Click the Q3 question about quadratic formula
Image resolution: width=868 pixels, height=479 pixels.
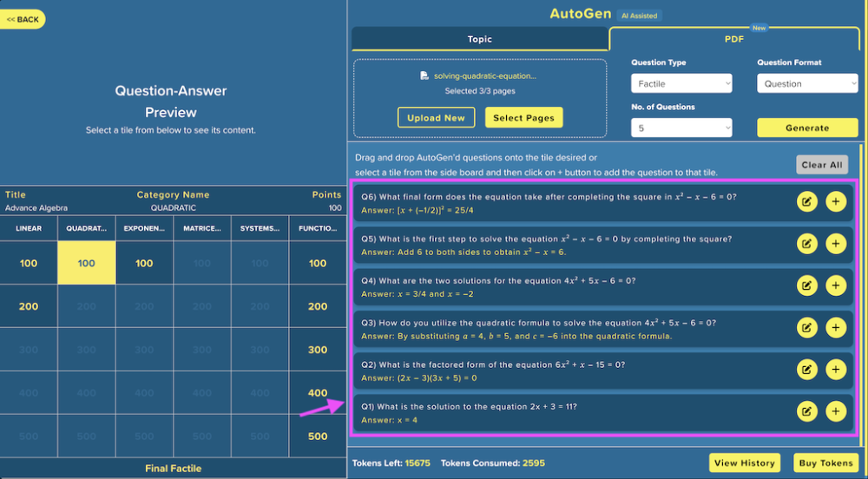pos(538,323)
